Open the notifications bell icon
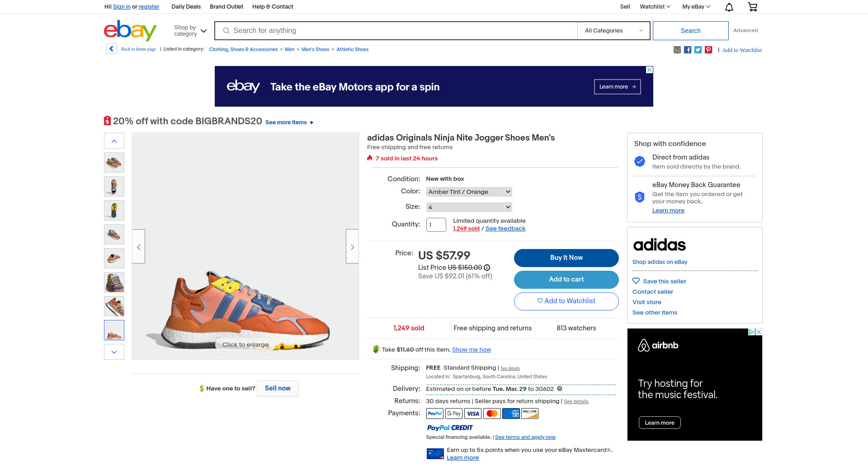Screen dimensions: 868x470 click(729, 7)
